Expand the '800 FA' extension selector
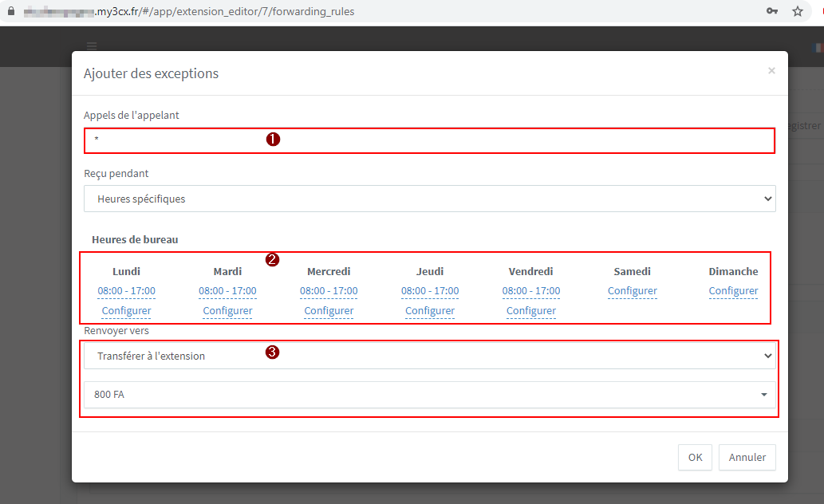This screenshot has width=824, height=504. tap(429, 394)
